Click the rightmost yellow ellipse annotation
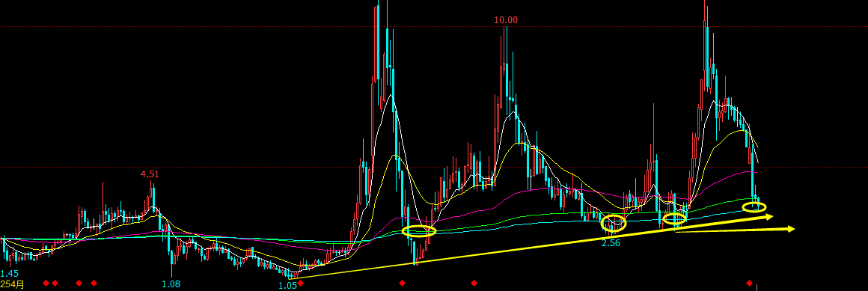 (754, 207)
